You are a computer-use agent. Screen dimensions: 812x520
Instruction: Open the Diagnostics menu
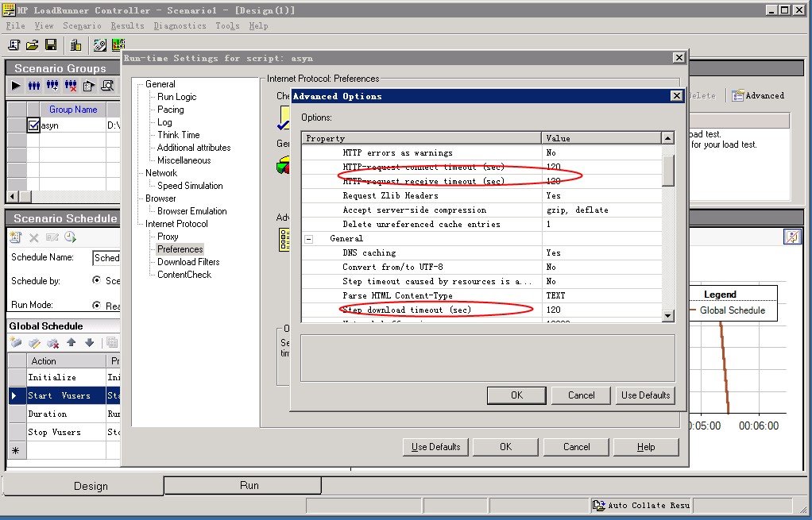(180, 26)
